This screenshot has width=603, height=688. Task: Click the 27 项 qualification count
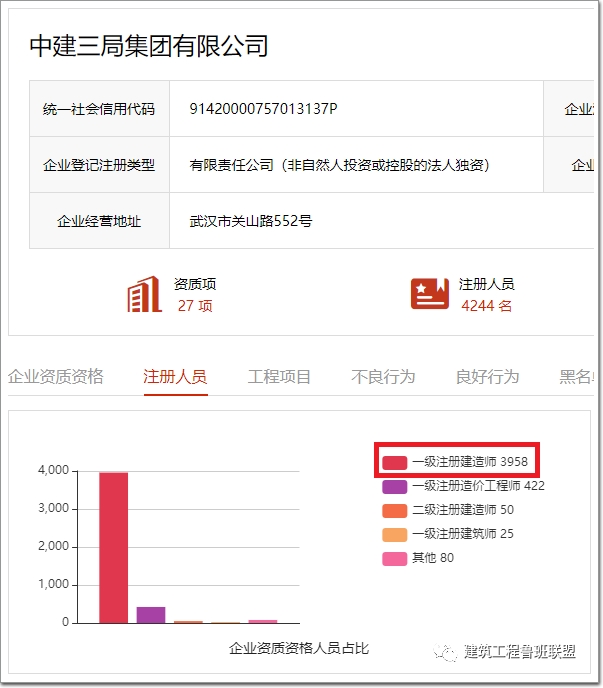pos(195,306)
